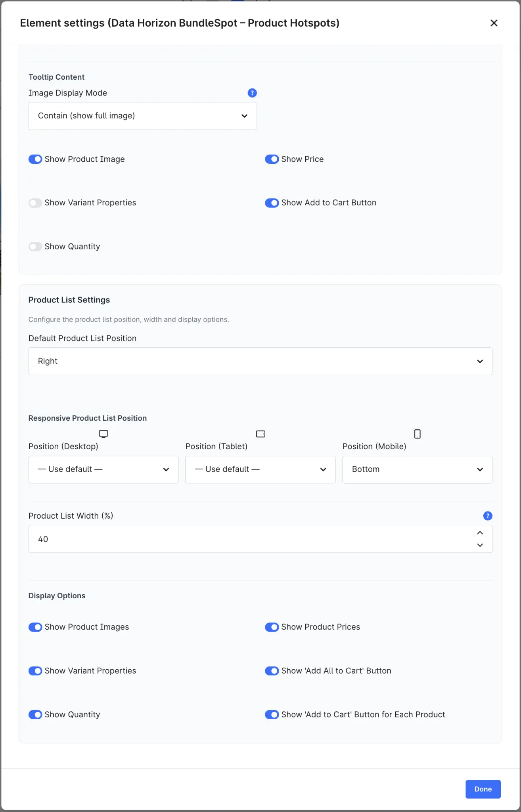This screenshot has width=521, height=812.
Task: Expand Position (Mobile) dropdown showing Bottom
Action: pyautogui.click(x=418, y=469)
